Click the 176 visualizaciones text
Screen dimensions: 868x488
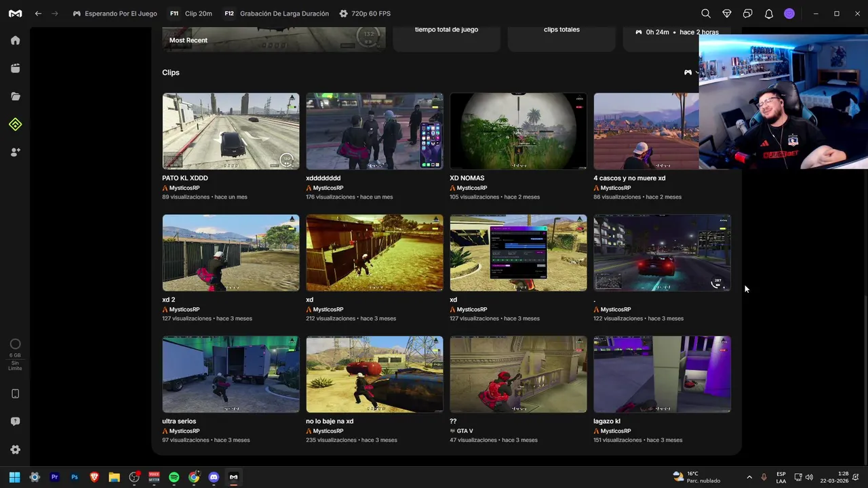point(331,197)
